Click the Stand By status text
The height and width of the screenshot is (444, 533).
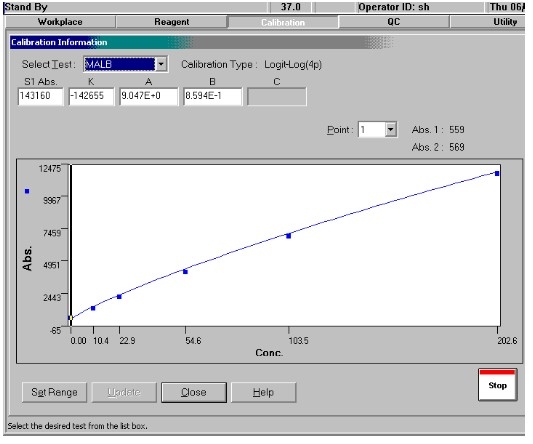(26, 7)
